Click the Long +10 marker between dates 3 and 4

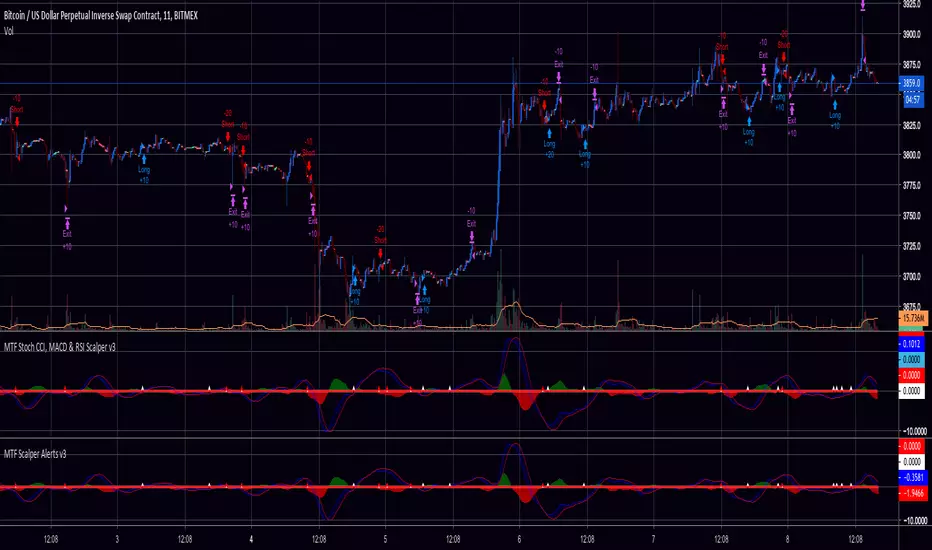click(x=144, y=169)
